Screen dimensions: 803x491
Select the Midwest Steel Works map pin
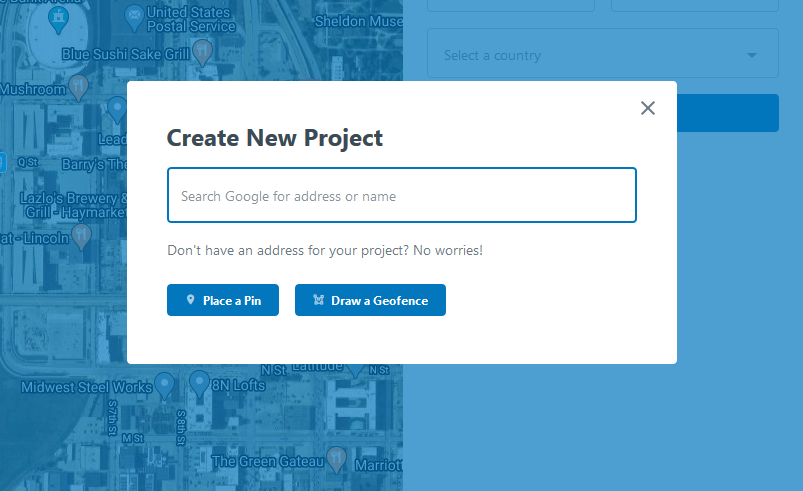(x=164, y=385)
